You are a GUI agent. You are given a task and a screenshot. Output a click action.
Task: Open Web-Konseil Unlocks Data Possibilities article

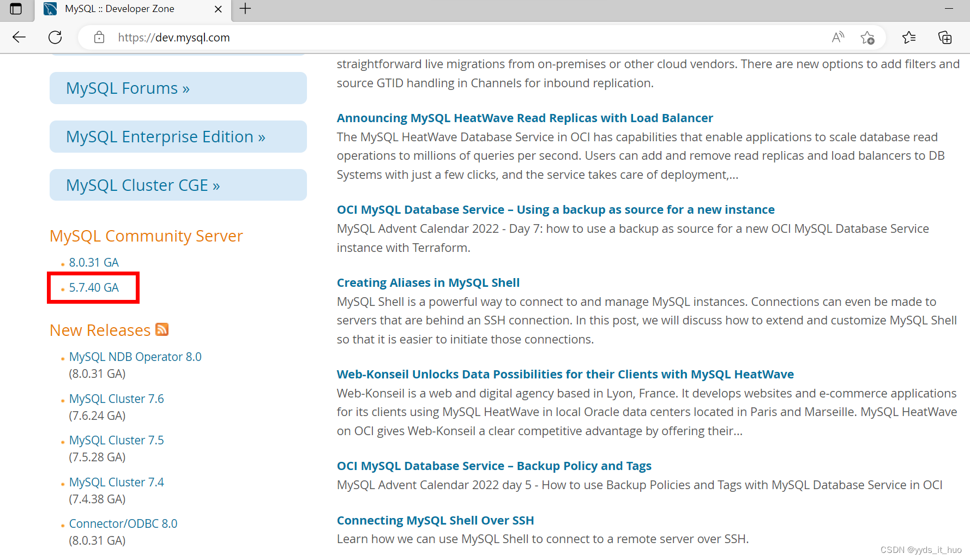565,374
